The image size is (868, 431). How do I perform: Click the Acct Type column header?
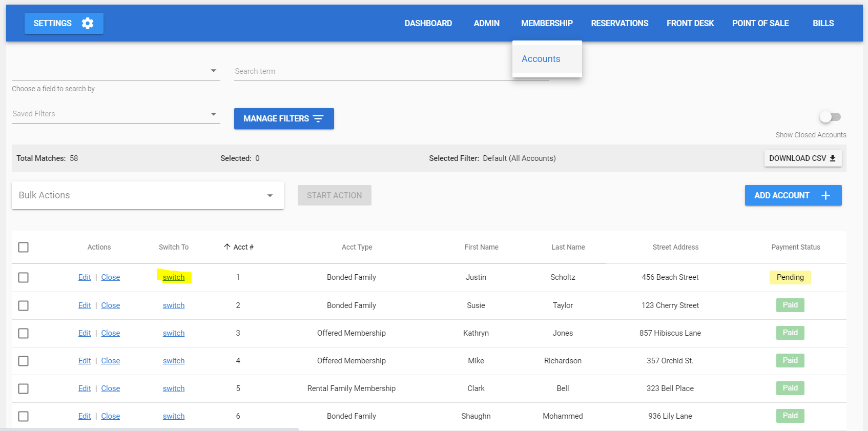point(357,247)
